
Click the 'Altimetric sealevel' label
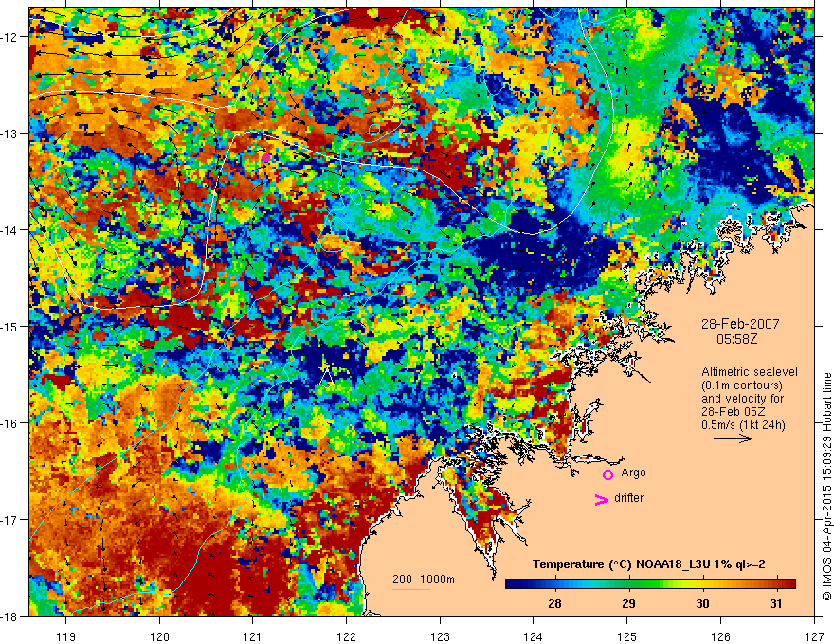pyautogui.click(x=750, y=372)
